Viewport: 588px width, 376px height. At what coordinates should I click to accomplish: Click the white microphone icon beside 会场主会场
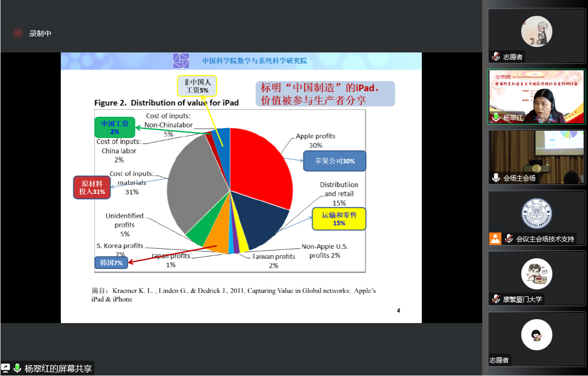496,178
